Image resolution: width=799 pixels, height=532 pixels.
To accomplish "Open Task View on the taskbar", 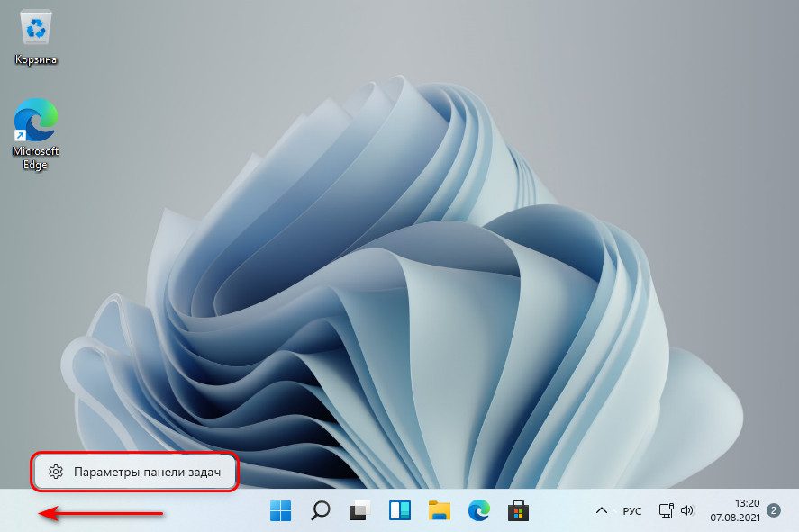I will pos(359,510).
